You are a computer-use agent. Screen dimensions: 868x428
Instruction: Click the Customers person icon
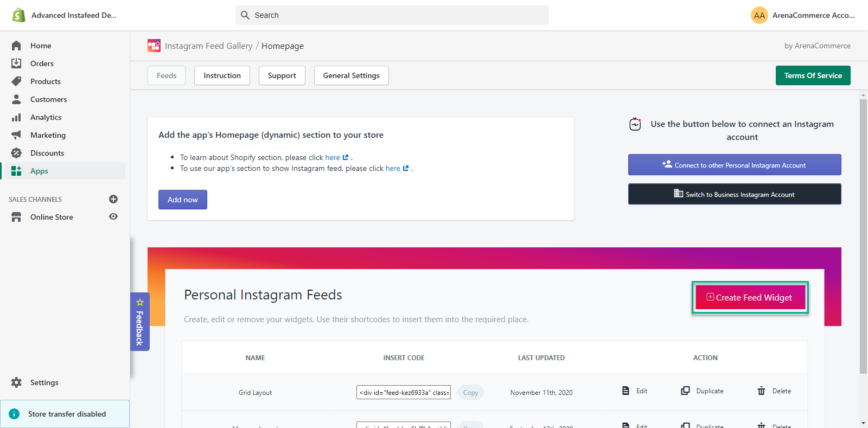click(16, 99)
